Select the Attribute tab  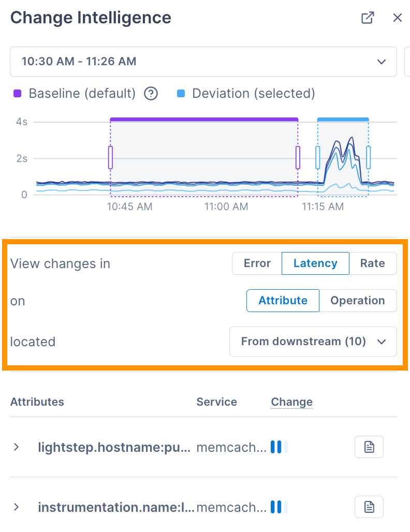coord(283,300)
